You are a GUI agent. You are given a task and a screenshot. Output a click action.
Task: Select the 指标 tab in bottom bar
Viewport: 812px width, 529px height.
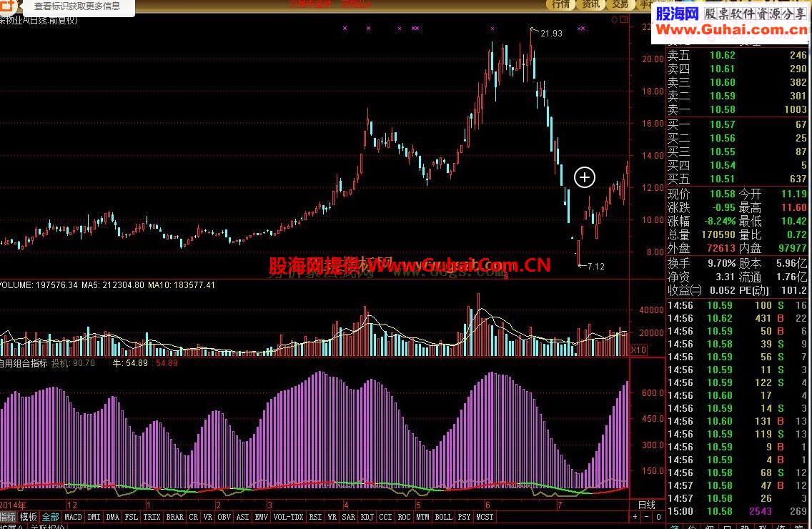point(8,517)
